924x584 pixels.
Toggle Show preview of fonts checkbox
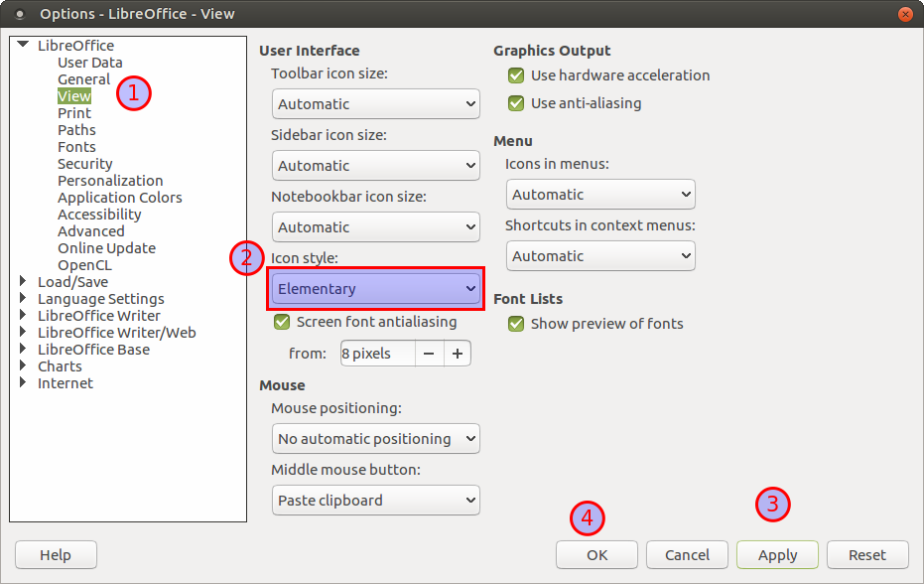point(516,324)
